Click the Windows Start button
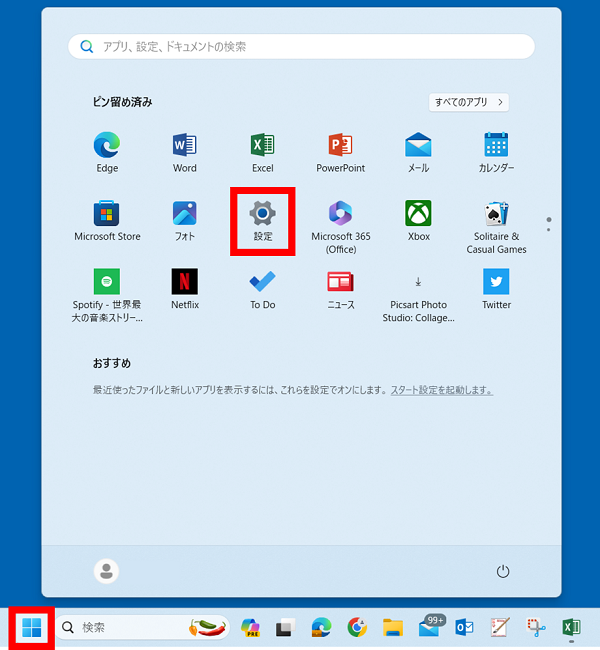The height and width of the screenshot is (650, 600). (x=32, y=628)
